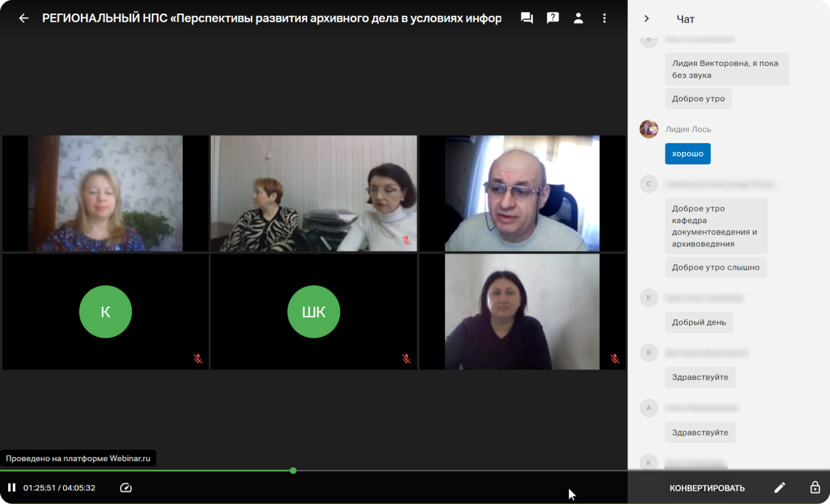Click the back arrow in the header
This screenshot has height=504, width=830.
coord(23,18)
